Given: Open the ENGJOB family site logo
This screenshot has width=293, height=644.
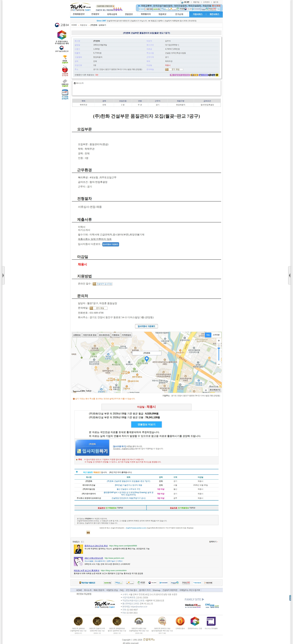Looking at the screenshot, I should pos(212,606).
